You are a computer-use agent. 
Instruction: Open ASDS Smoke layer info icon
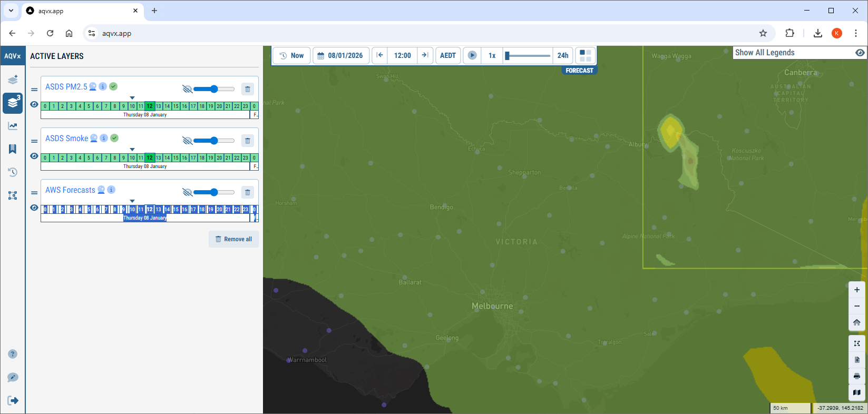104,138
